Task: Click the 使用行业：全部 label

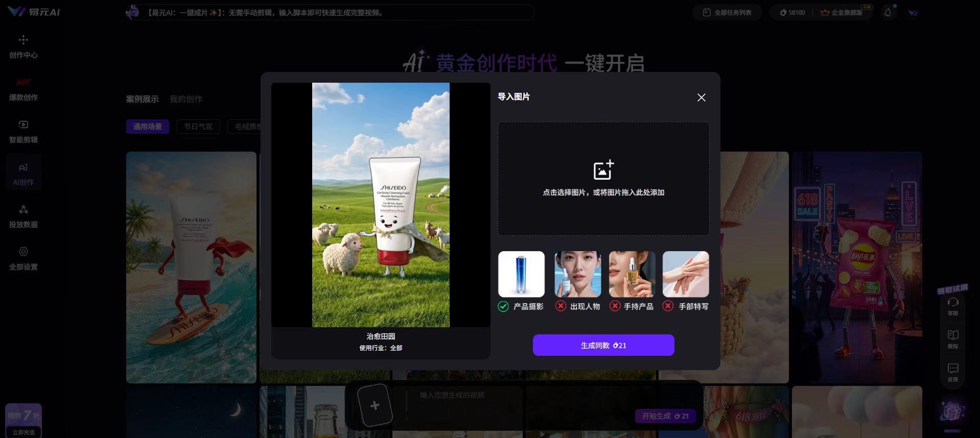Action: point(381,348)
